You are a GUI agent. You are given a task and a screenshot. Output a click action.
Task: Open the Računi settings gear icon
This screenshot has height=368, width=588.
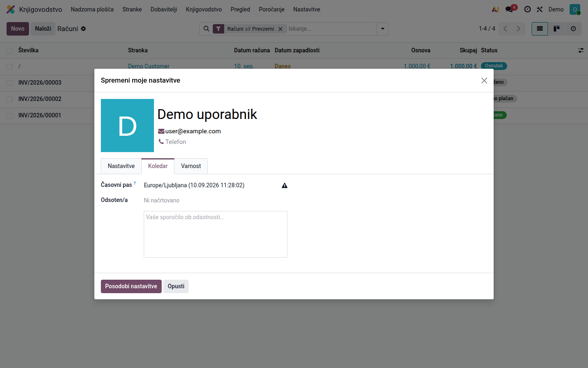83,29
